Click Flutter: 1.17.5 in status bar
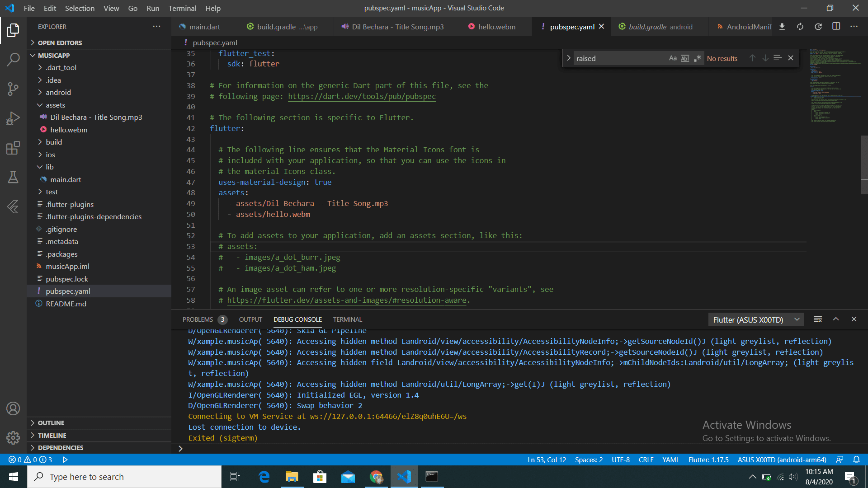 pyautogui.click(x=708, y=460)
